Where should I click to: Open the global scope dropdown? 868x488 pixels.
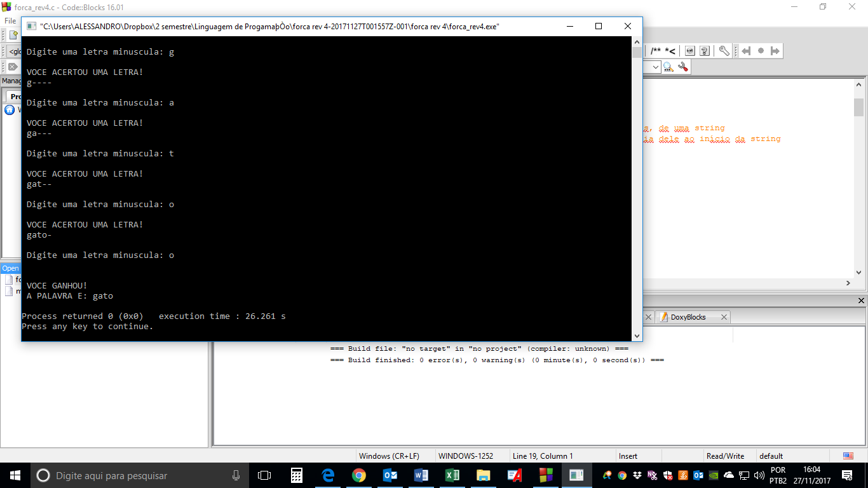pos(13,51)
